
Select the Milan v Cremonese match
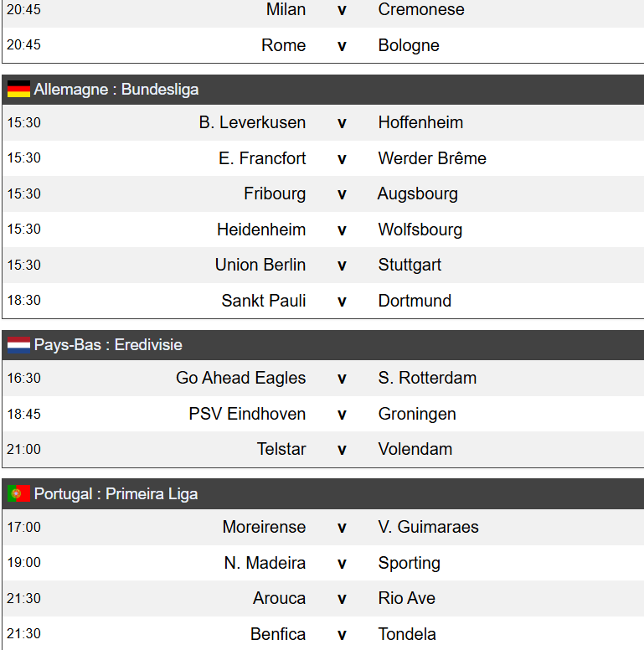(x=342, y=10)
